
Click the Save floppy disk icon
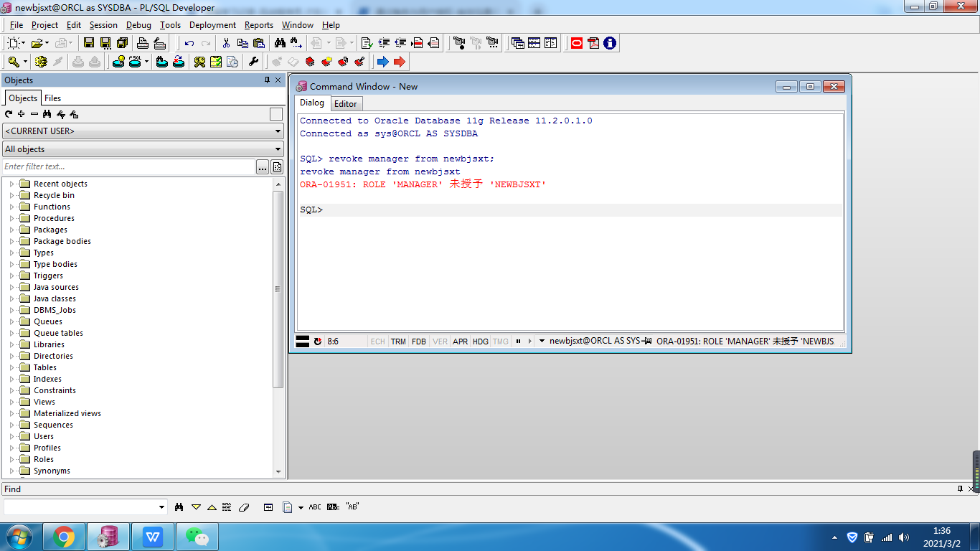point(89,43)
